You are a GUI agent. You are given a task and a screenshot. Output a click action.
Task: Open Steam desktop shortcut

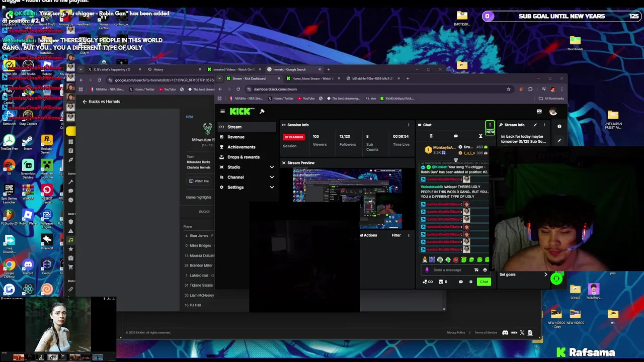(28, 143)
